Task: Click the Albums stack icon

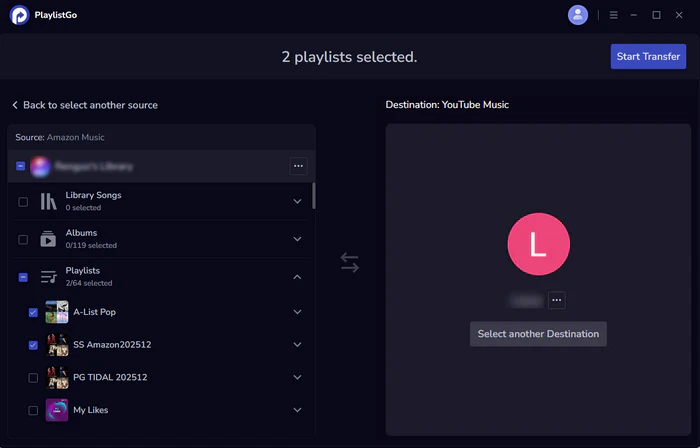Action: [48, 239]
